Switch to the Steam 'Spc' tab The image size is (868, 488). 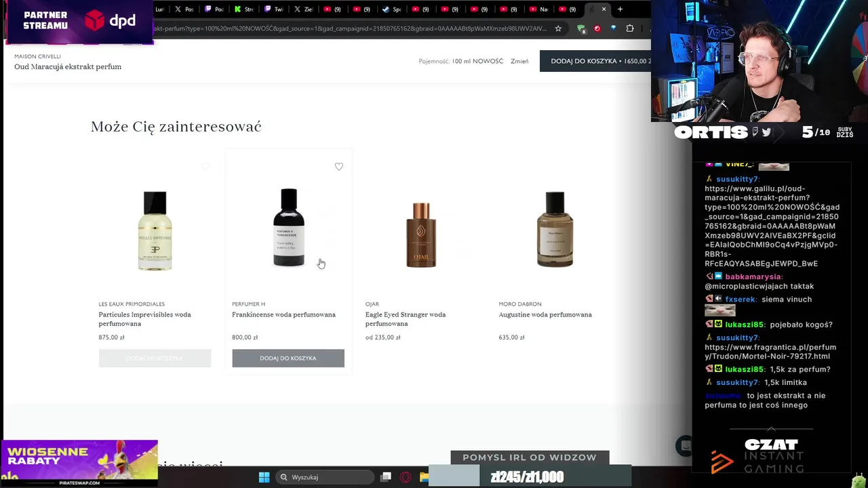click(x=391, y=9)
